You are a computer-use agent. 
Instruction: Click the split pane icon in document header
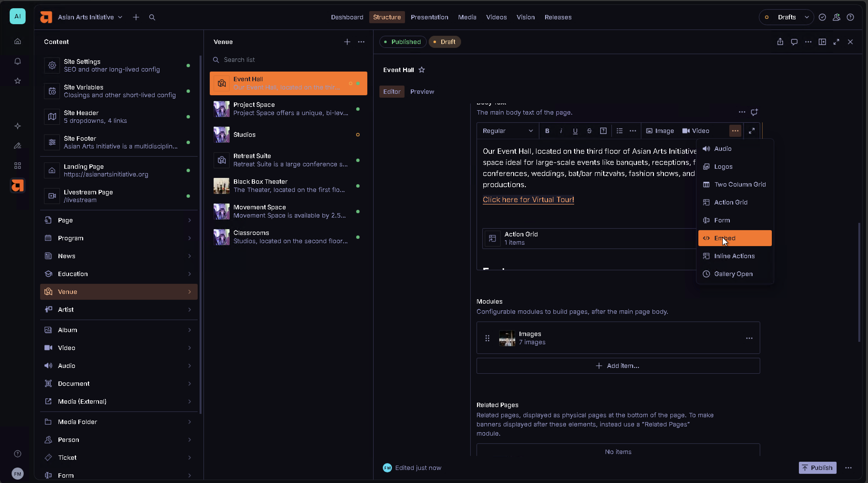tap(822, 42)
